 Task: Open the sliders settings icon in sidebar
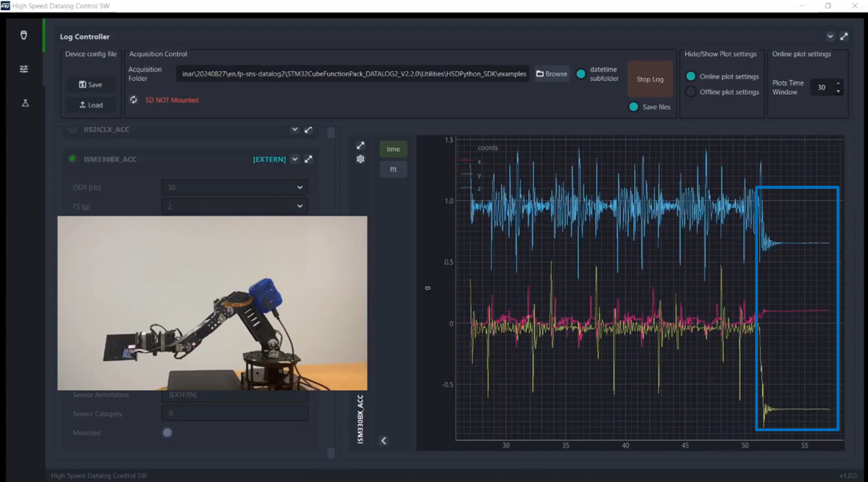tap(24, 69)
